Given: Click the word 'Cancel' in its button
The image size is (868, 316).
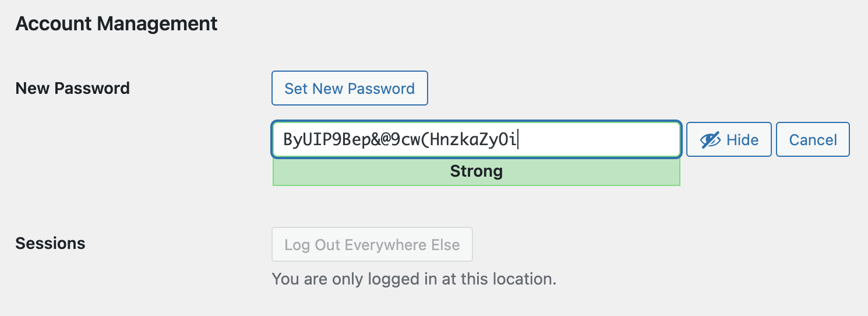Looking at the screenshot, I should (x=813, y=140).
